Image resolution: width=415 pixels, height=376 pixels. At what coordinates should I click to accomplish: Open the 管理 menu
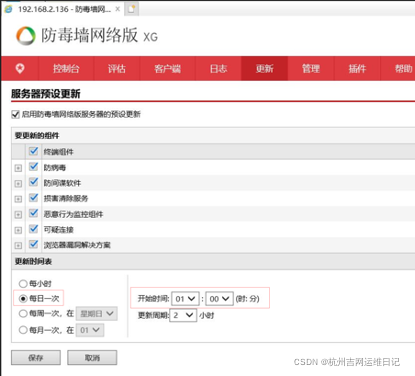click(x=311, y=69)
